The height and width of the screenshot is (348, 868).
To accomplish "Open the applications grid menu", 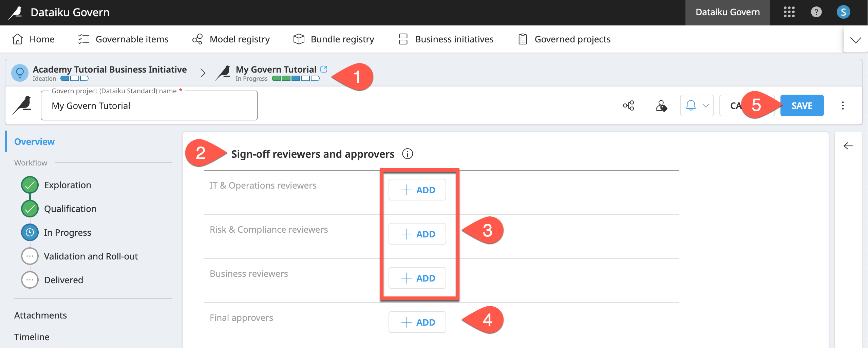I will tap(789, 12).
